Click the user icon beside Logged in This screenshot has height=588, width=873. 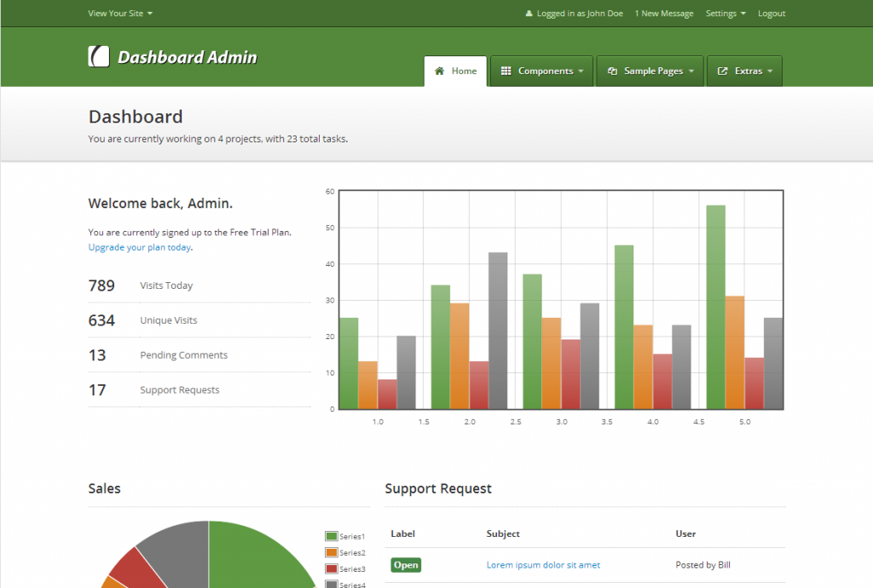point(529,14)
